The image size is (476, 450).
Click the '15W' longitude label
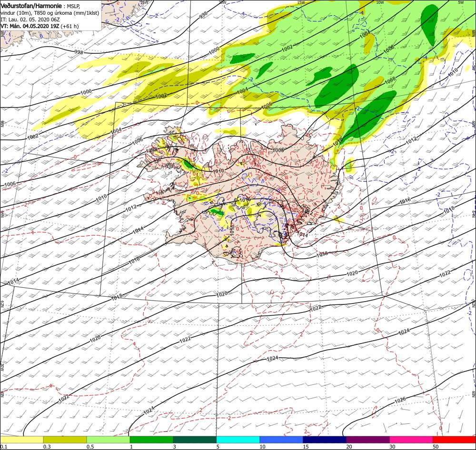[x=301, y=2]
